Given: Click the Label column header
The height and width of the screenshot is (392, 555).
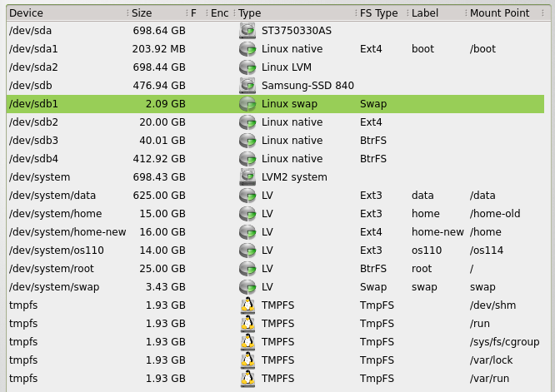Looking at the screenshot, I should 433,13.
